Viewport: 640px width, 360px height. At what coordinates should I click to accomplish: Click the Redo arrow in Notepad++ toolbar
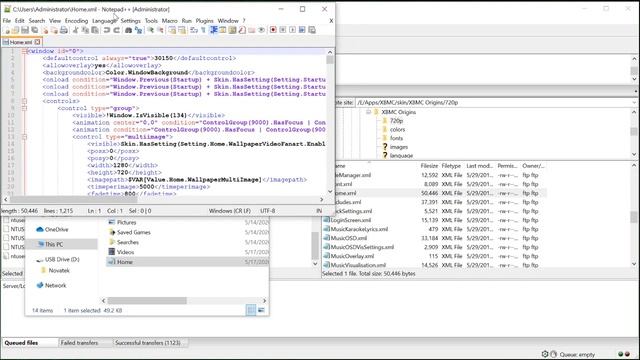point(116,30)
